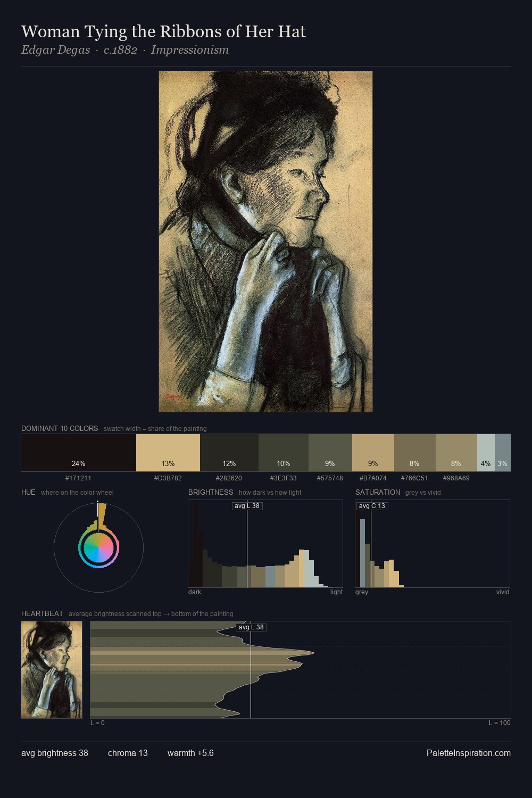
Task: Click the 'light' axis label
Action: [337, 592]
